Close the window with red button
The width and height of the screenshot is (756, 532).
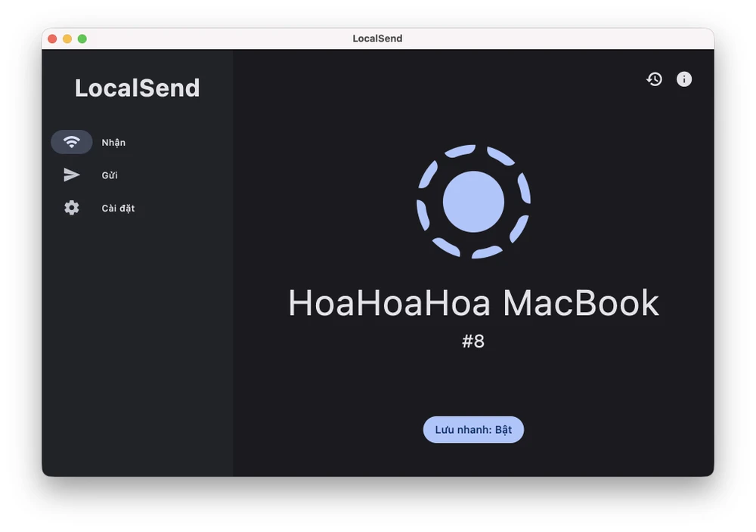click(x=52, y=39)
